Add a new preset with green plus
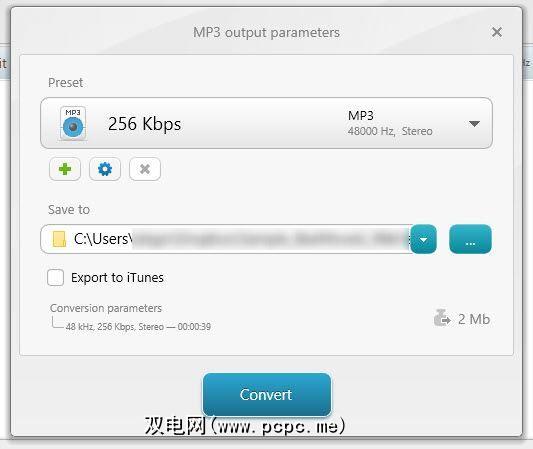This screenshot has width=533, height=449. [x=65, y=169]
